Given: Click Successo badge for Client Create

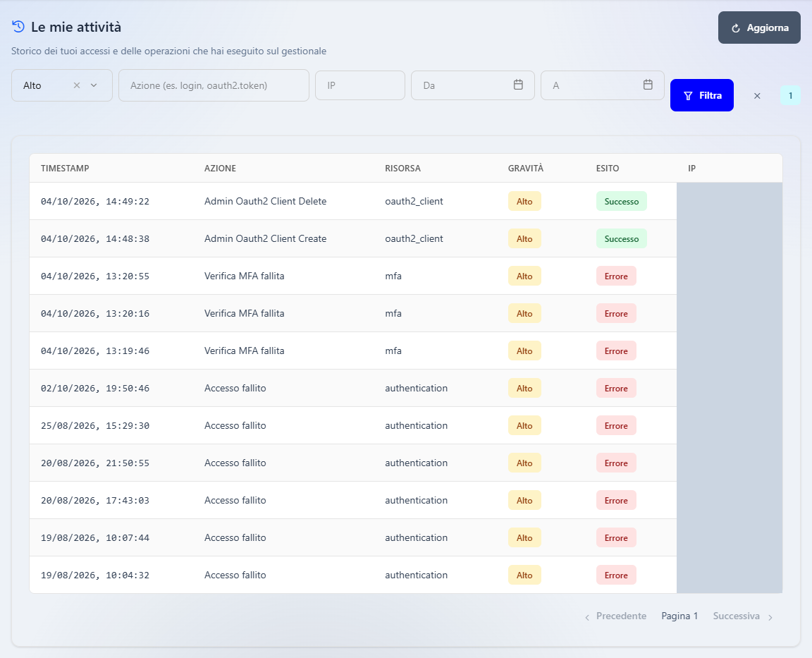Looking at the screenshot, I should pyautogui.click(x=622, y=239).
